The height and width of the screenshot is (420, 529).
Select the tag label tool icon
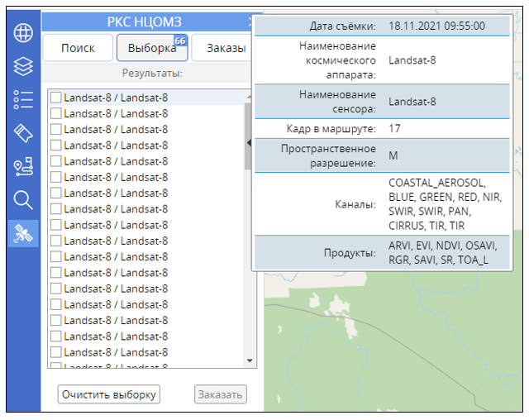23,133
